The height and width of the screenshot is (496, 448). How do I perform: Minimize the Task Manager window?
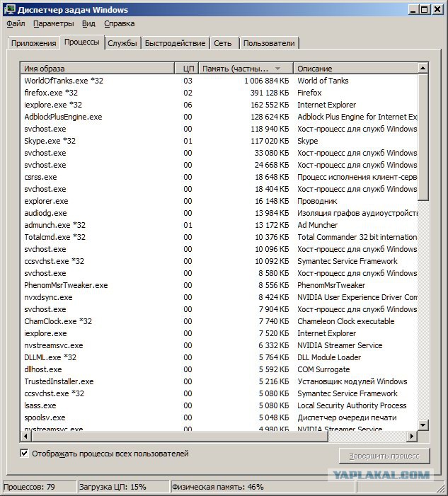point(413,9)
